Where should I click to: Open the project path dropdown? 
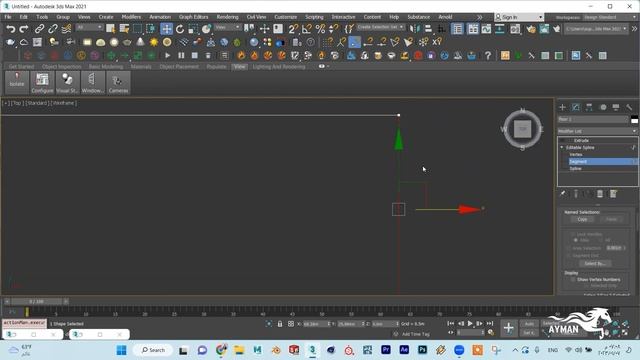pos(596,29)
